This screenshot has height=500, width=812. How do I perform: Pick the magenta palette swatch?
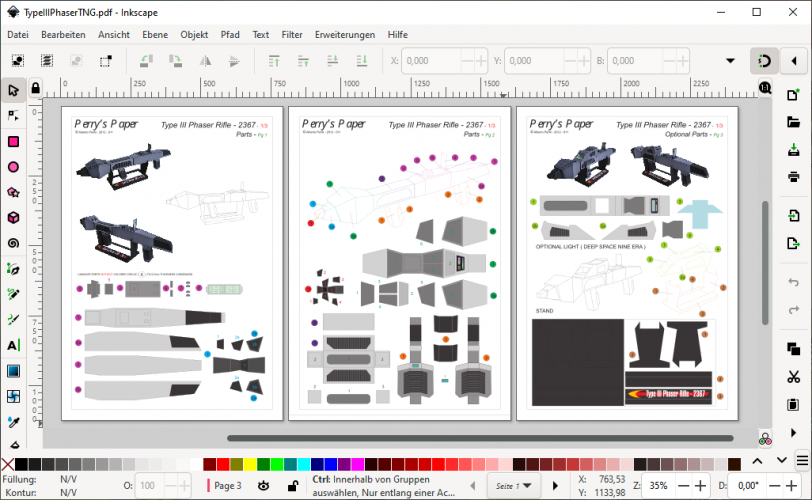pyautogui.click(x=357, y=464)
